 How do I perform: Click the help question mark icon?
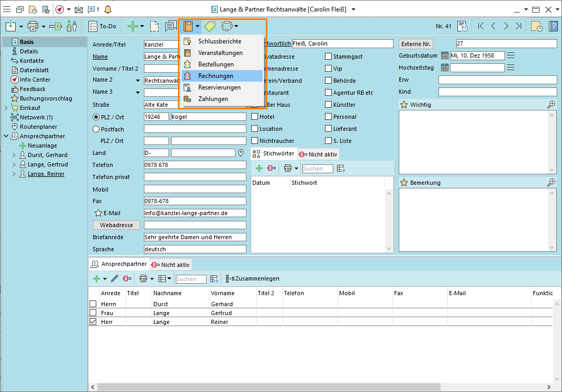(x=553, y=26)
